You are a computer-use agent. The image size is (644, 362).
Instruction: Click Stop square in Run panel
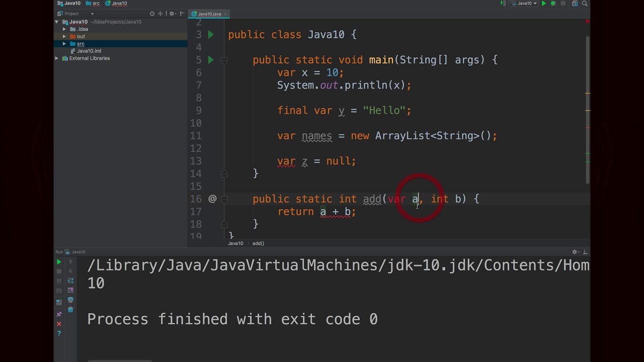tap(59, 271)
